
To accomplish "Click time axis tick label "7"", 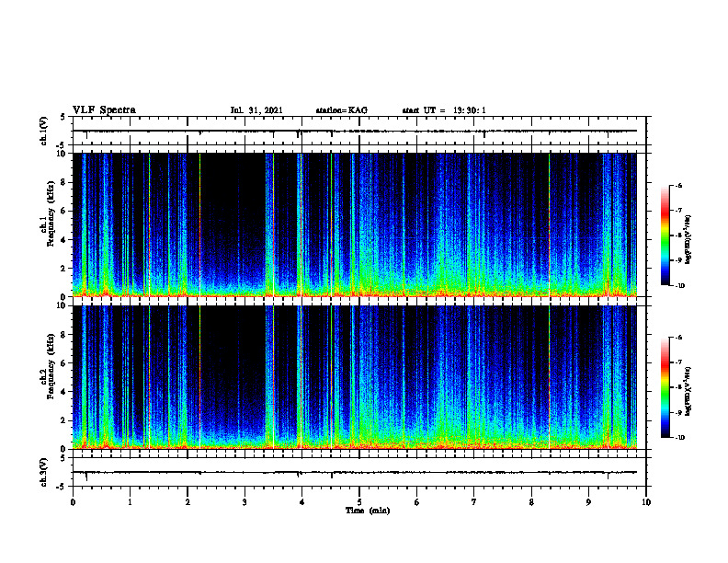I will [x=474, y=502].
